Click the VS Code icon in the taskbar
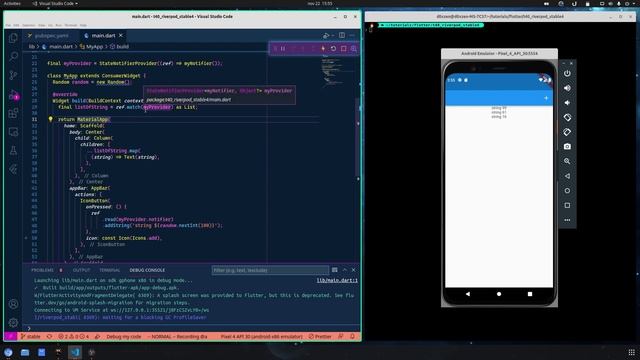 [x=75, y=352]
